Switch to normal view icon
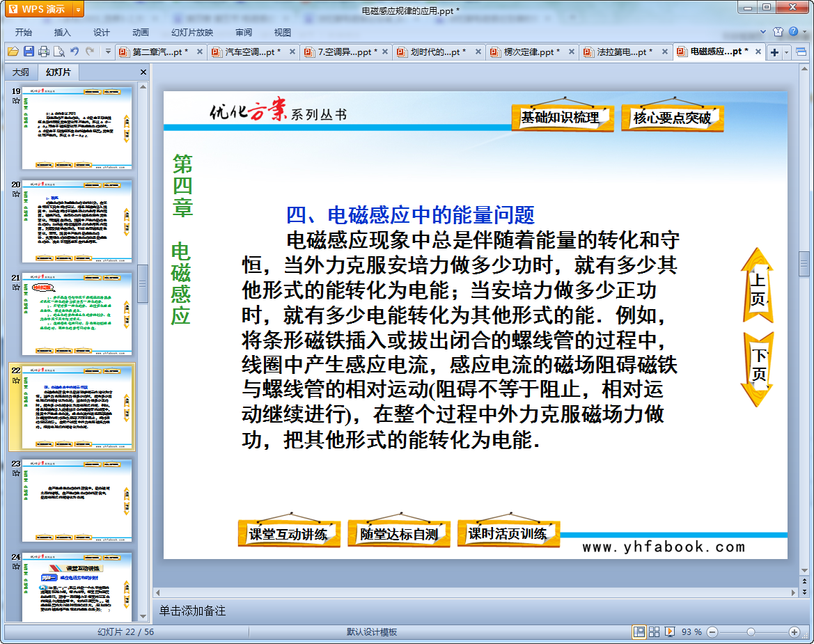This screenshot has width=814, height=644. point(639,631)
